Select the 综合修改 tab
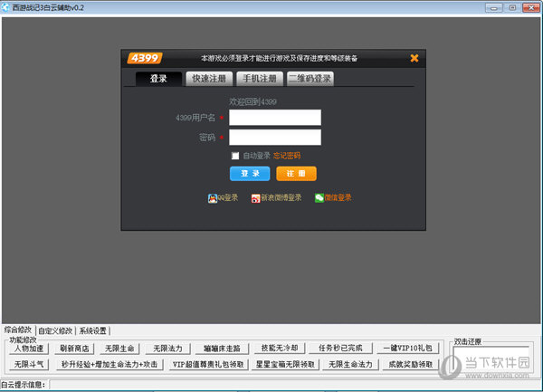The width and height of the screenshot is (543, 392). [18, 330]
